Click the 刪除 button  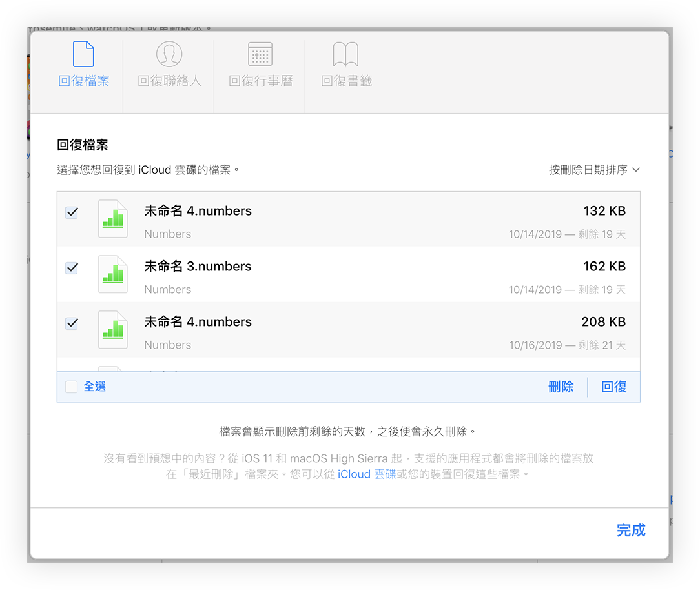(561, 387)
